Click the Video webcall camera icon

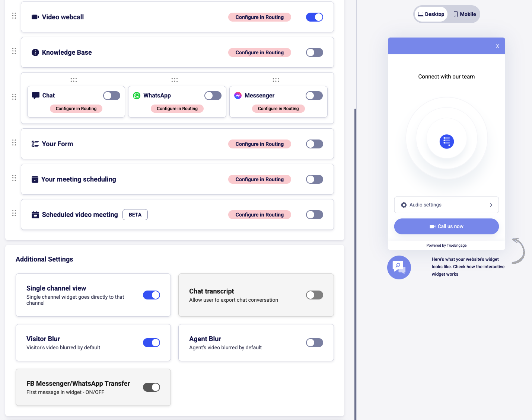click(35, 17)
